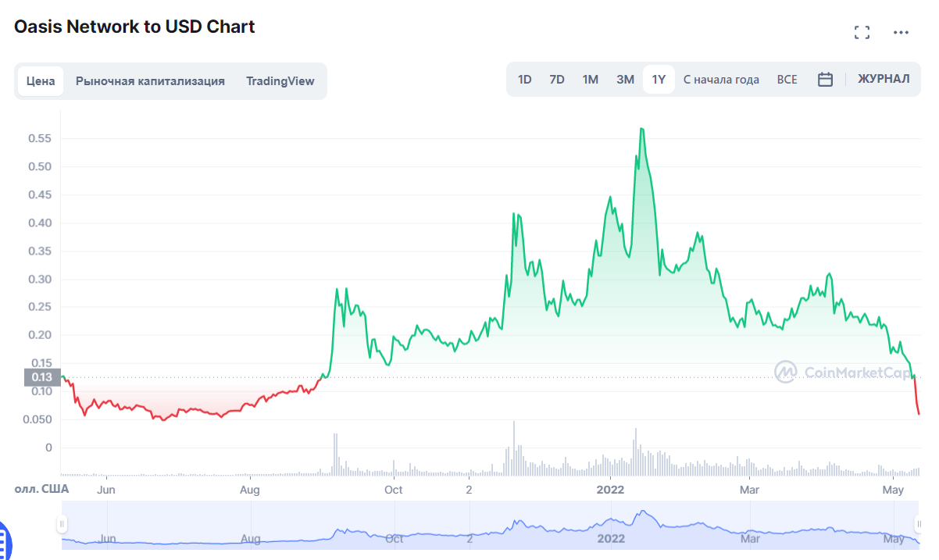Toggle the ЖУРНАЛ log scale
Viewport: 939px width, 560px height.
pyautogui.click(x=884, y=79)
